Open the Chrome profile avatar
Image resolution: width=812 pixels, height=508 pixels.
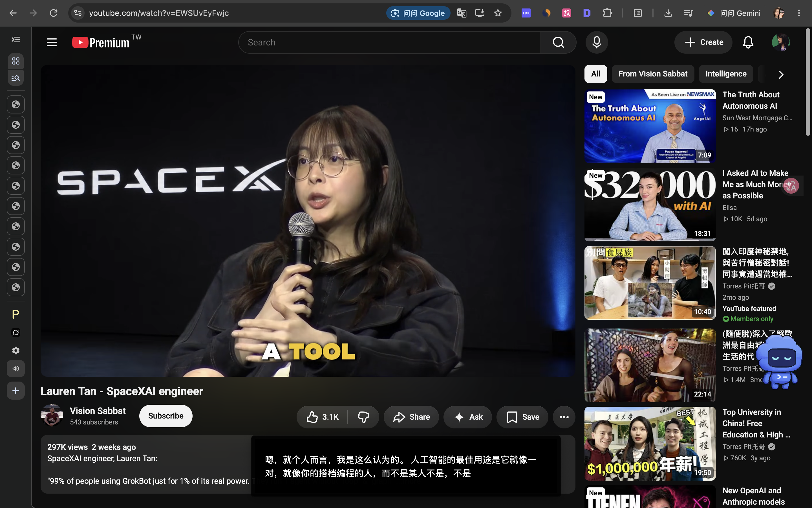[779, 13]
